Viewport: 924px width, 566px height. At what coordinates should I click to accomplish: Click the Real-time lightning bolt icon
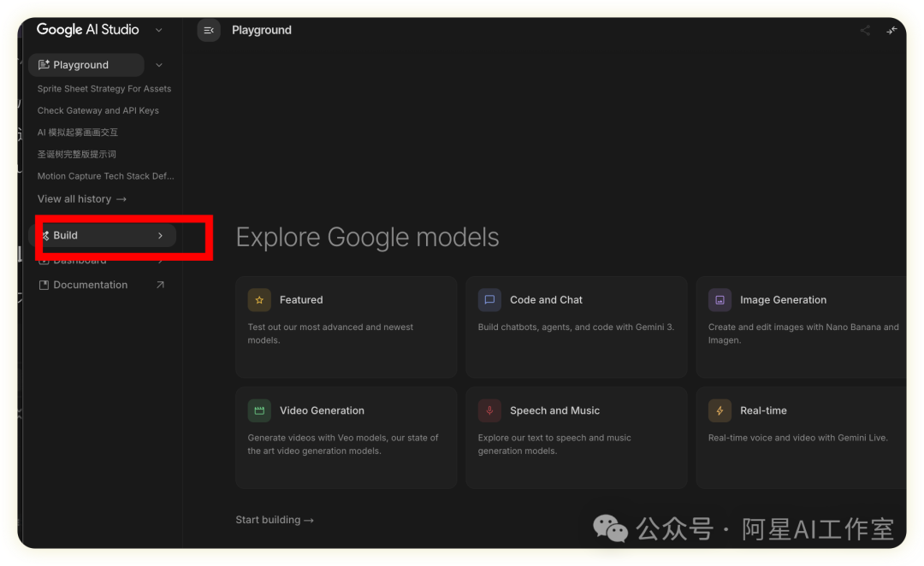click(720, 410)
